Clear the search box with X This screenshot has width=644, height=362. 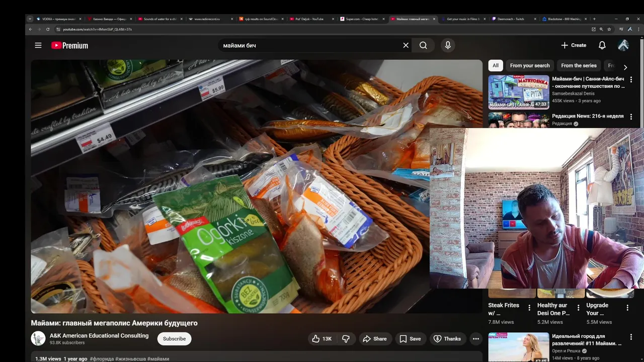406,45
